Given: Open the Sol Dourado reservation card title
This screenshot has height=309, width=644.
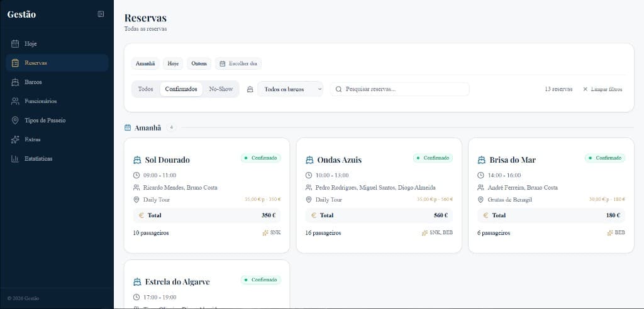Looking at the screenshot, I should pyautogui.click(x=167, y=160).
